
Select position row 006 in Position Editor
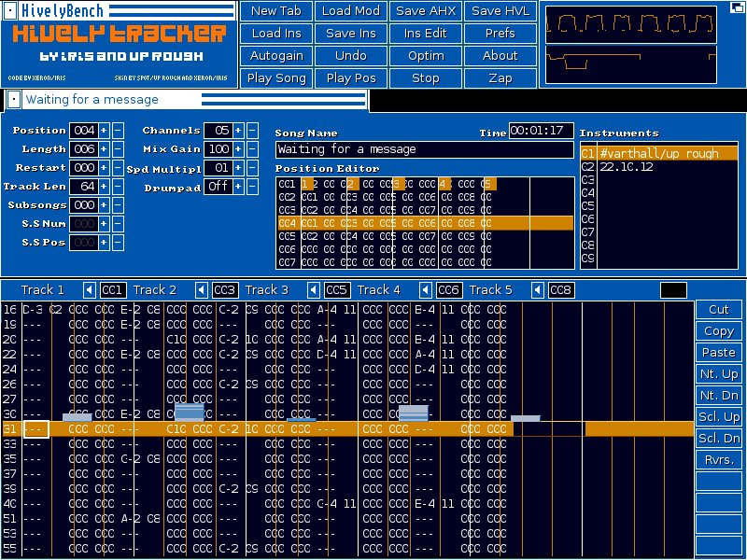pos(426,249)
